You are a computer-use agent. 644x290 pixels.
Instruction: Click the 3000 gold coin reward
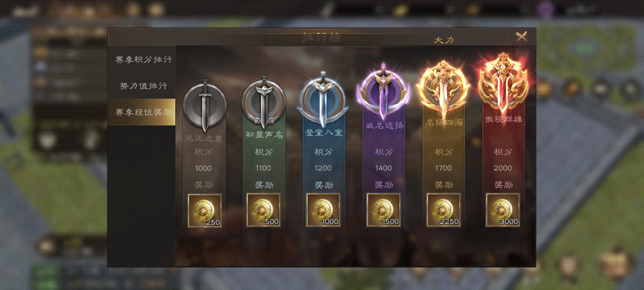point(503,210)
